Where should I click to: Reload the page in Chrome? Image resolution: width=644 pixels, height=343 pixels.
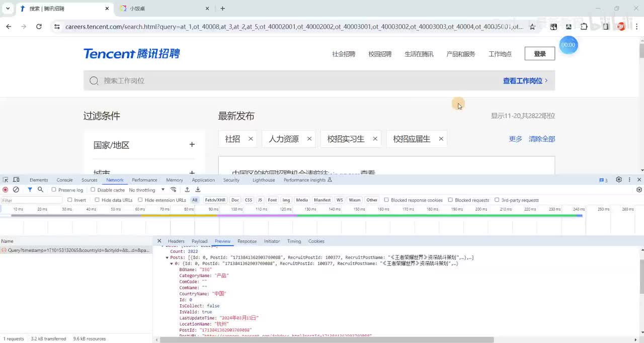[x=39, y=27]
